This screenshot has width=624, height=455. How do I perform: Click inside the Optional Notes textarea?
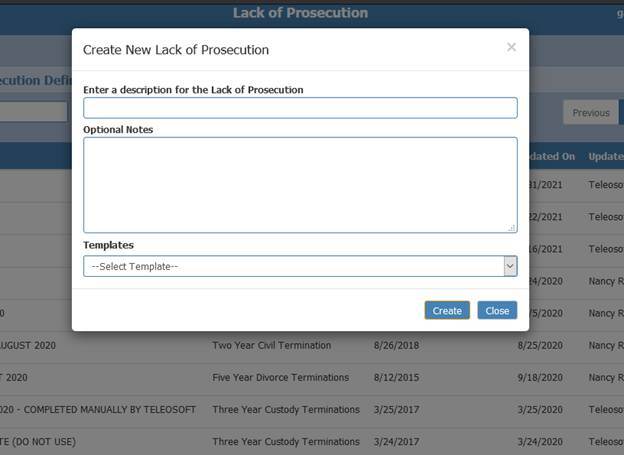[300, 185]
